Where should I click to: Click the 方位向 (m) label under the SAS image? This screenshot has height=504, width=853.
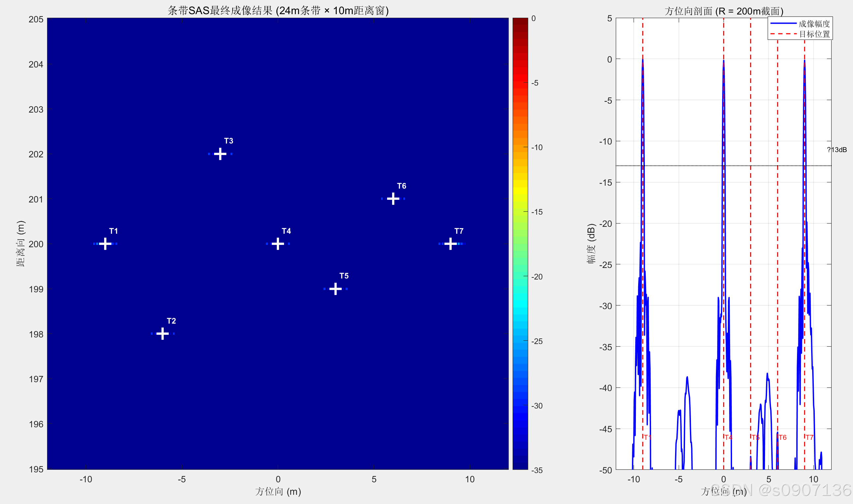(x=278, y=491)
